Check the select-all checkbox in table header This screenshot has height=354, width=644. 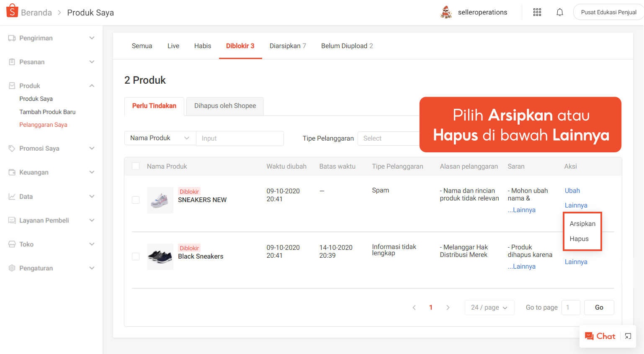136,166
